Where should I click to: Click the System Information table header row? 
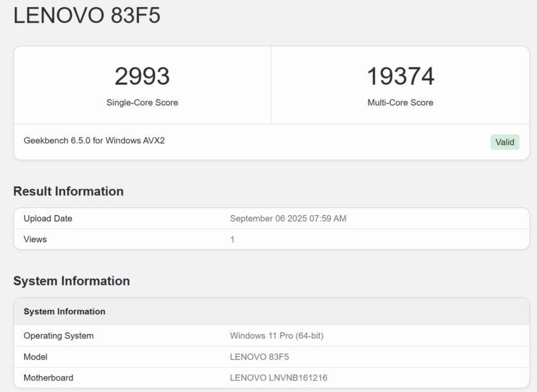pyautogui.click(x=271, y=312)
